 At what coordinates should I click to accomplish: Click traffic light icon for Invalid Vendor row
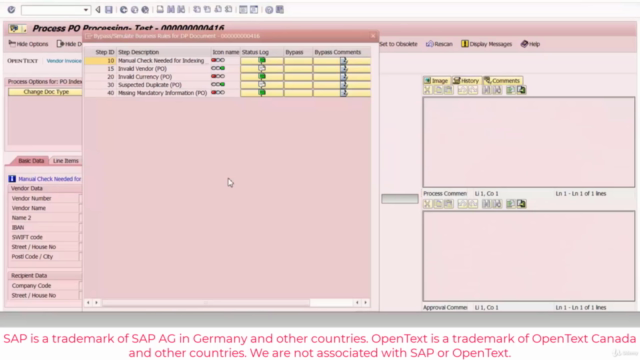point(218,68)
